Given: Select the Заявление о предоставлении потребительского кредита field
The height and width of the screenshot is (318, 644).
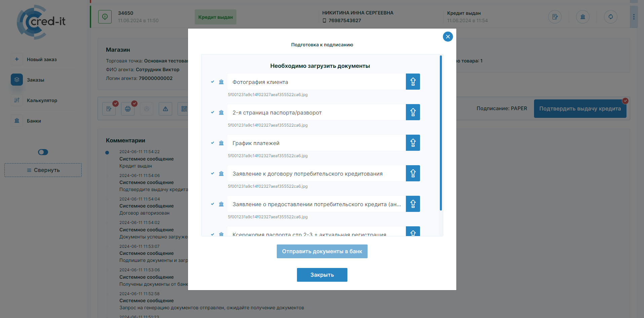Looking at the screenshot, I should [316, 204].
